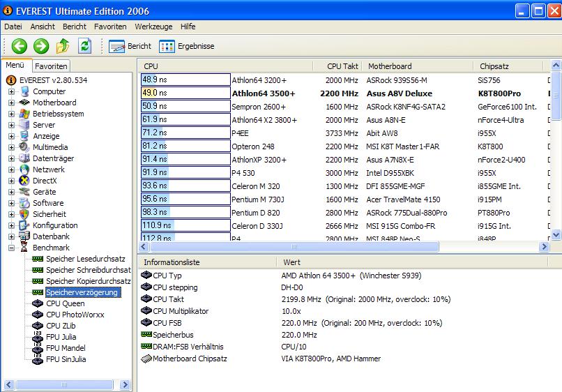Select the Computer tree icon
Viewport: 562px width, 392px height.
click(x=24, y=91)
